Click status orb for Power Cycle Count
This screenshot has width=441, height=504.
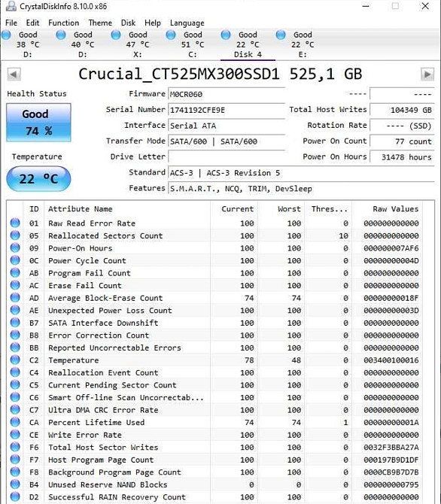[x=15, y=260]
